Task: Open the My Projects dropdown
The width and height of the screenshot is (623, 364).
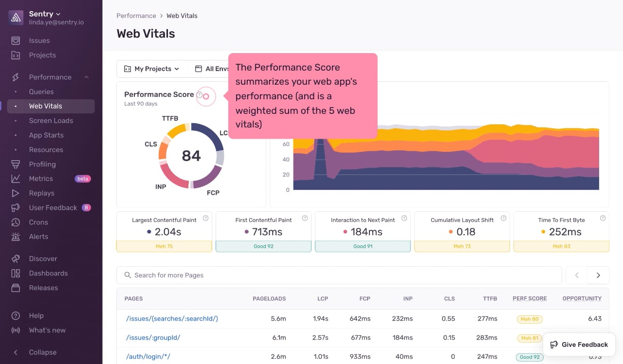Action: 152,69
